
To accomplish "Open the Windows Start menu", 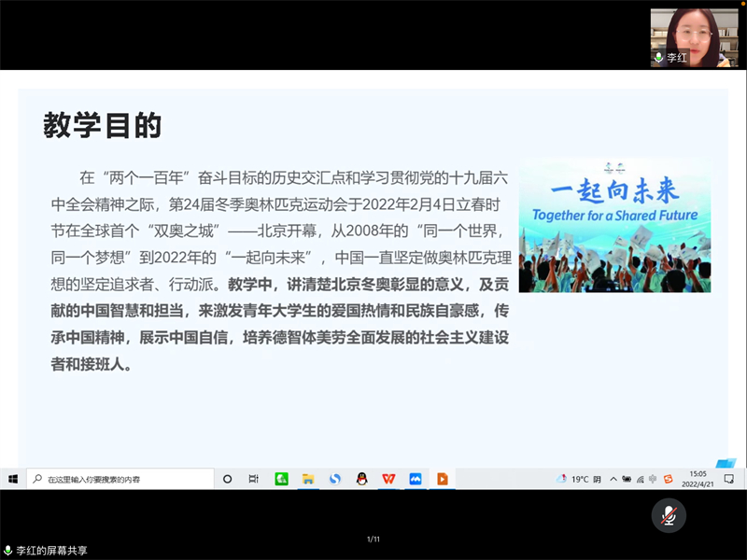I will tap(13, 479).
